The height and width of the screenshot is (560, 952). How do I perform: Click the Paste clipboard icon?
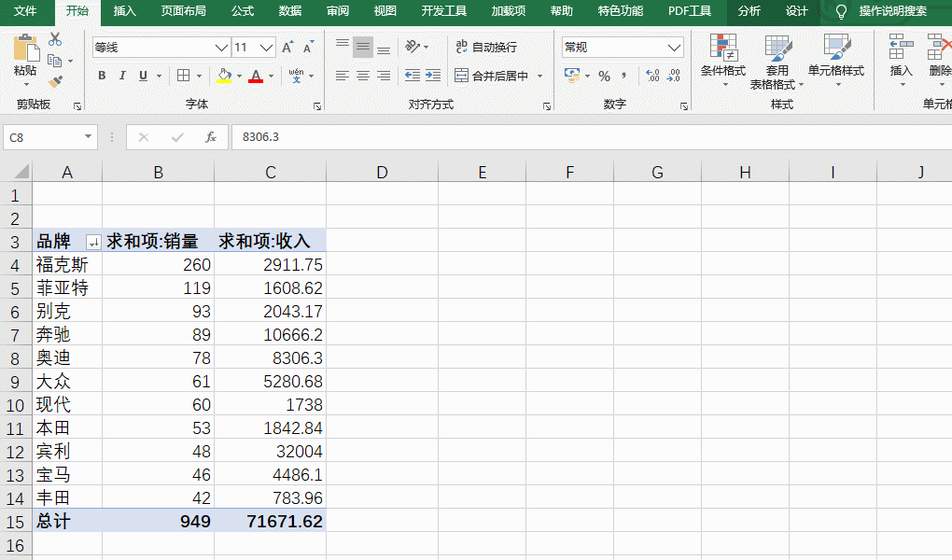25,48
